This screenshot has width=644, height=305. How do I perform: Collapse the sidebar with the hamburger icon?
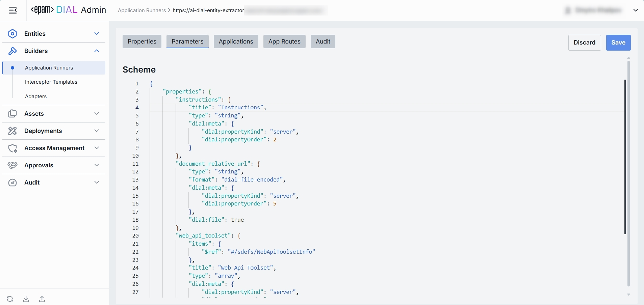(13, 10)
